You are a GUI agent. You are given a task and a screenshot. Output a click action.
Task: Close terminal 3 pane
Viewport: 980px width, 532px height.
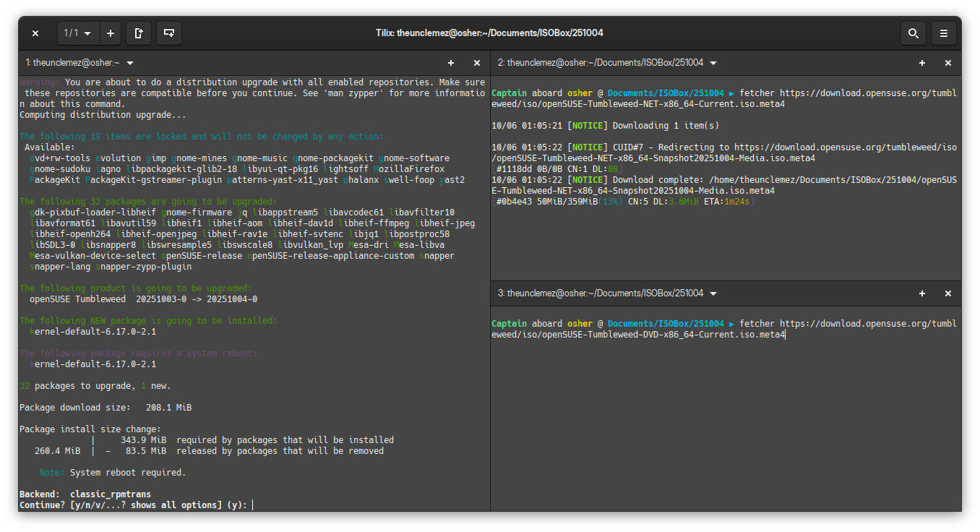[x=948, y=293]
